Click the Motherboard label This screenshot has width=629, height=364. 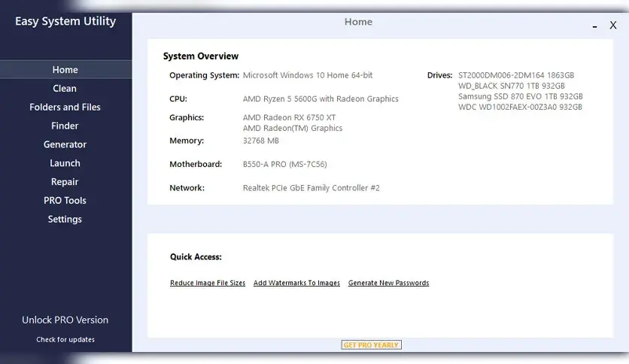pyautogui.click(x=196, y=165)
